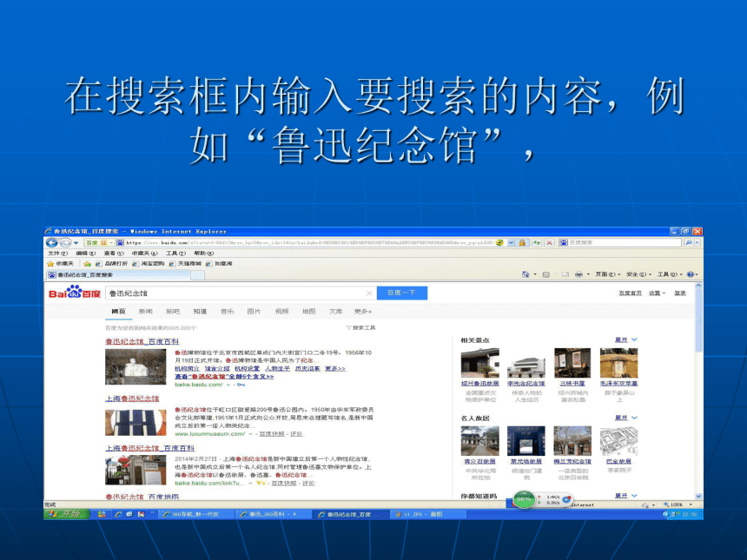Viewport: 747px width, 560px height.
Task: Click the red X Stop loading icon
Action: pos(549,243)
